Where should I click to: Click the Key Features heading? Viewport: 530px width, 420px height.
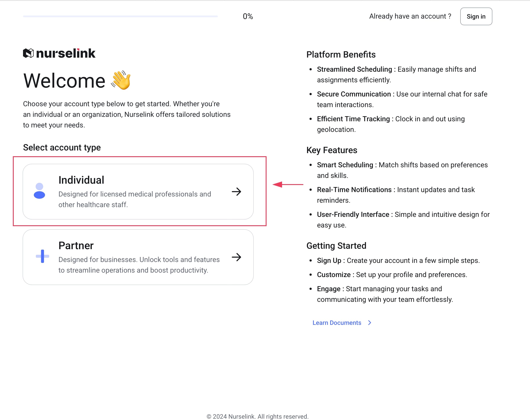(x=332, y=150)
